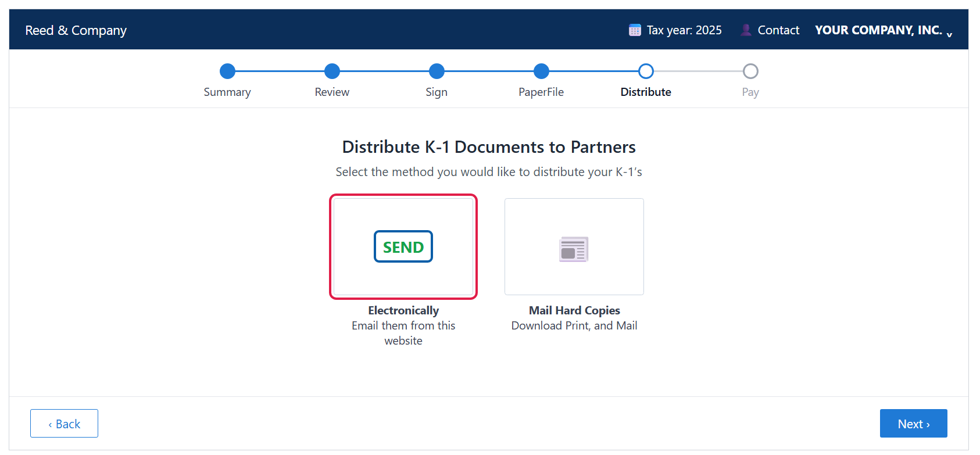
Task: Jump to the Sign step circle
Action: [x=437, y=71]
